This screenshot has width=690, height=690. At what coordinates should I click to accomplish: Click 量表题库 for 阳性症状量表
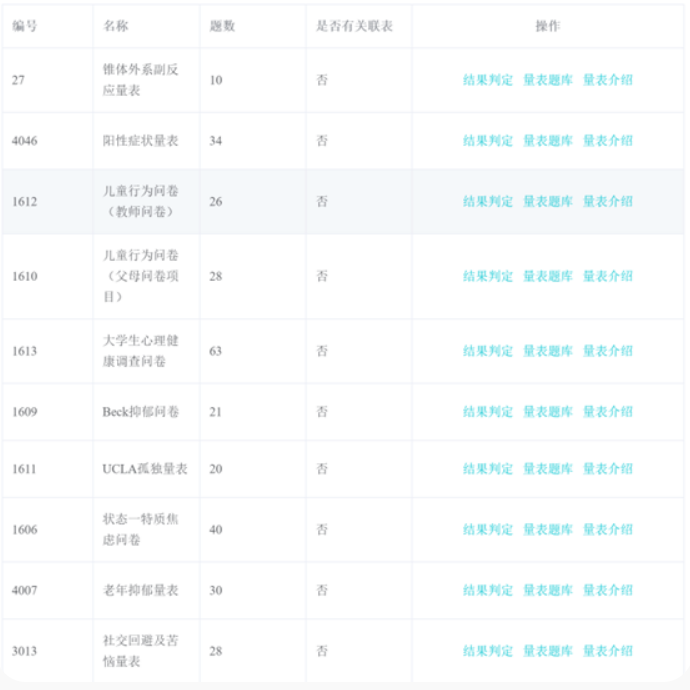(x=547, y=141)
